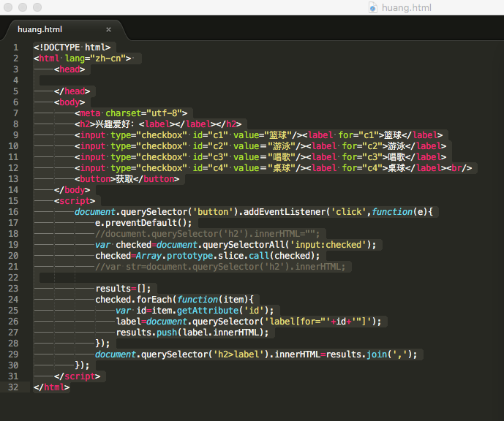
Task: Click the minimize window button
Action: [x=23, y=7]
